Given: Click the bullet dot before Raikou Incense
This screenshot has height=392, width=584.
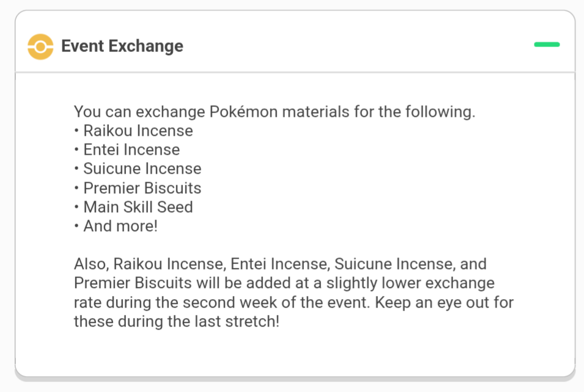Looking at the screenshot, I should click(76, 131).
